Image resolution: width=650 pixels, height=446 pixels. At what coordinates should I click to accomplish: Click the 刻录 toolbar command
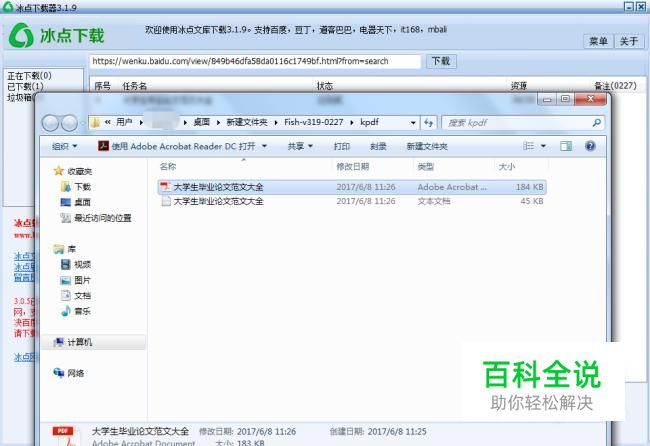pos(378,146)
